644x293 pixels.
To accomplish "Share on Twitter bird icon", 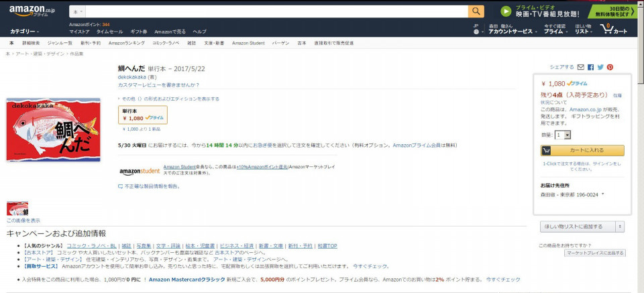I will [x=600, y=67].
